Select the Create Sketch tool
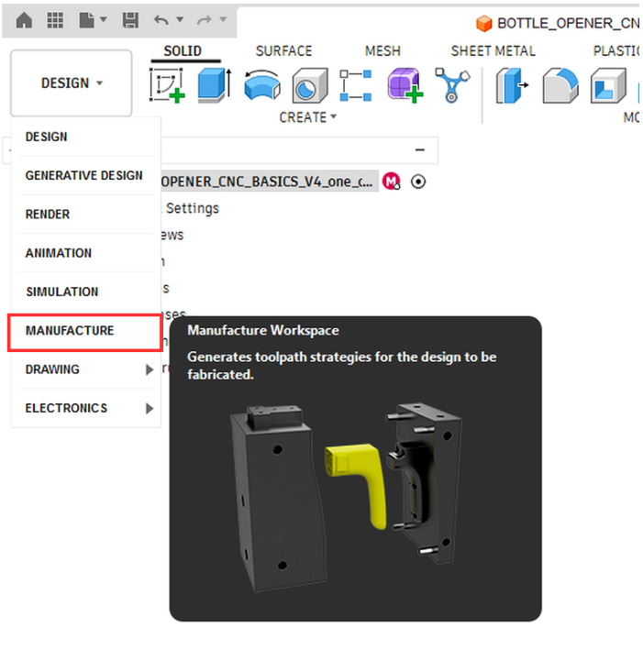The width and height of the screenshot is (643, 672). [167, 85]
